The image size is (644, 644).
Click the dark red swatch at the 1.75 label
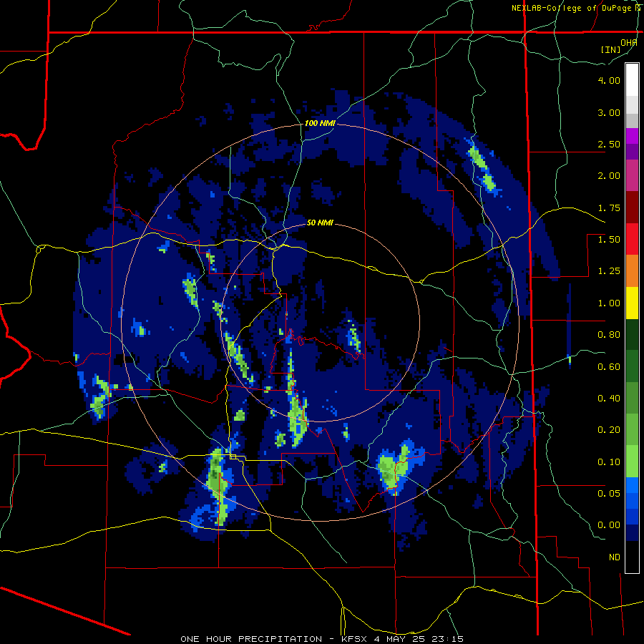(x=632, y=208)
